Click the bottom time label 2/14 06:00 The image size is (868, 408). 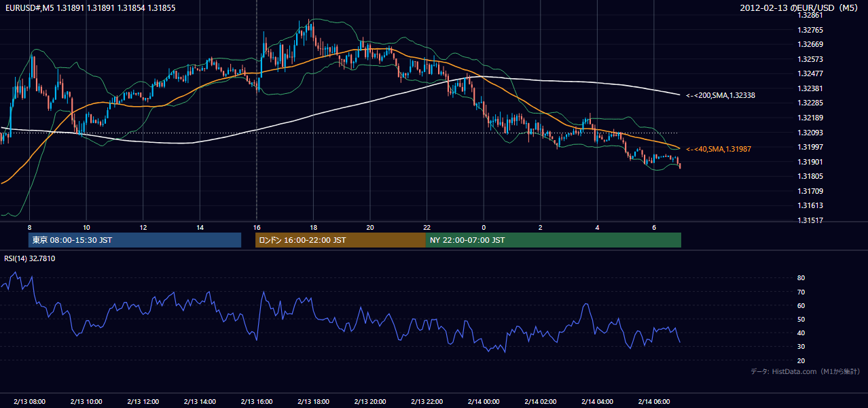point(653,402)
